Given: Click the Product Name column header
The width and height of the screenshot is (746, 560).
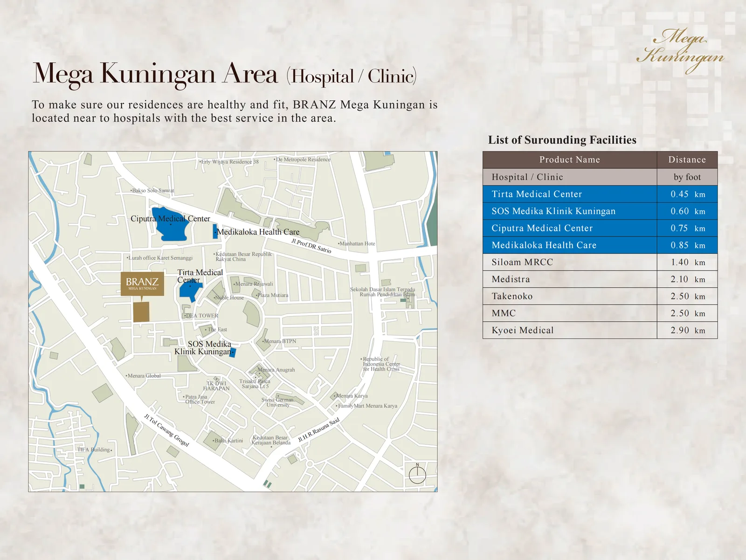Looking at the screenshot, I should coord(570,160).
